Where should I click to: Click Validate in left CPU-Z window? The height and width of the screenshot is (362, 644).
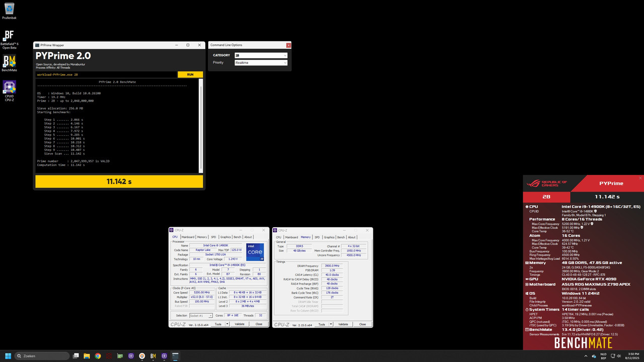[239, 324]
